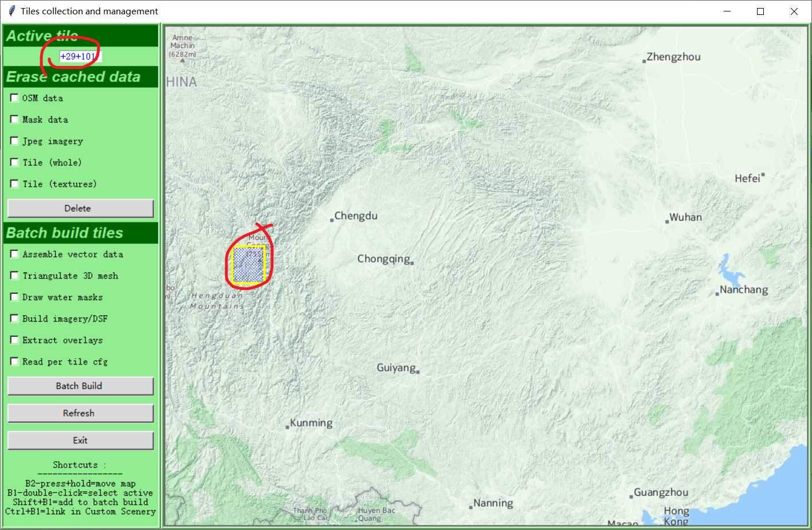Image resolution: width=812 pixels, height=530 pixels.
Task: Toggle the Tile (textures) checkbox
Action: pyautogui.click(x=14, y=184)
